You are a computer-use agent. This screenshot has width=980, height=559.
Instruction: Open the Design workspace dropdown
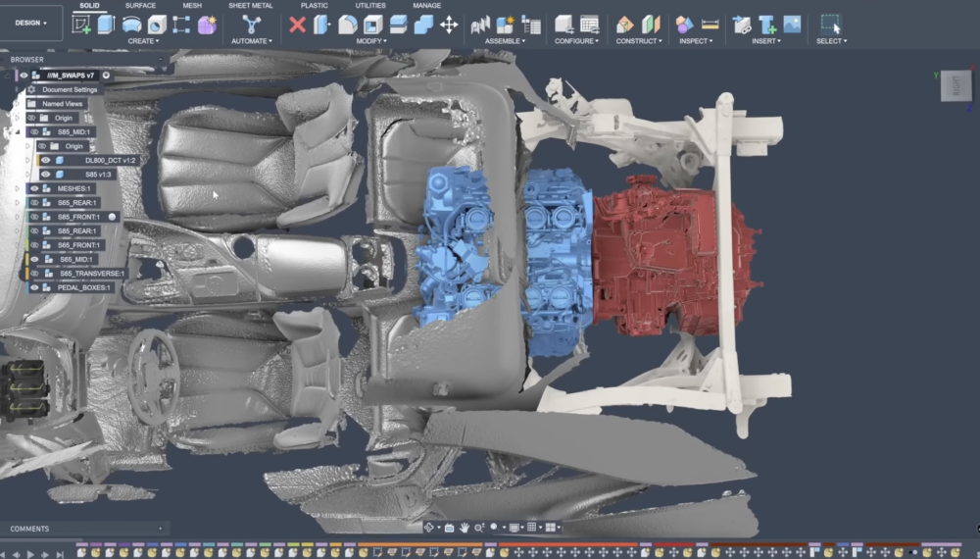[30, 23]
